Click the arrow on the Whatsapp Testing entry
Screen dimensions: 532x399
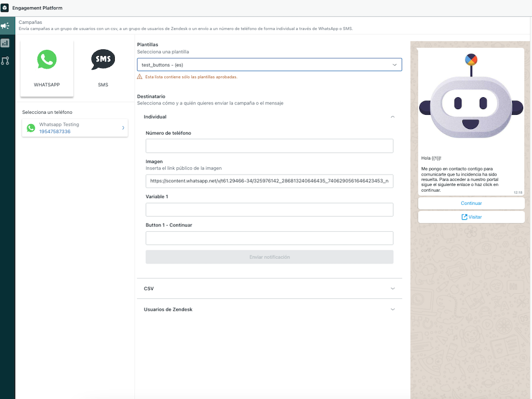coord(123,127)
